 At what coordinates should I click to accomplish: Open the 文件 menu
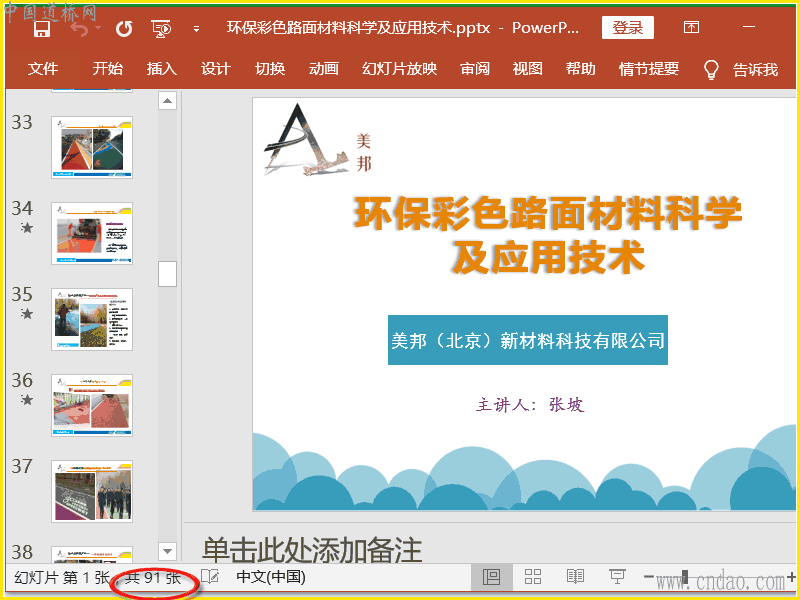point(43,68)
